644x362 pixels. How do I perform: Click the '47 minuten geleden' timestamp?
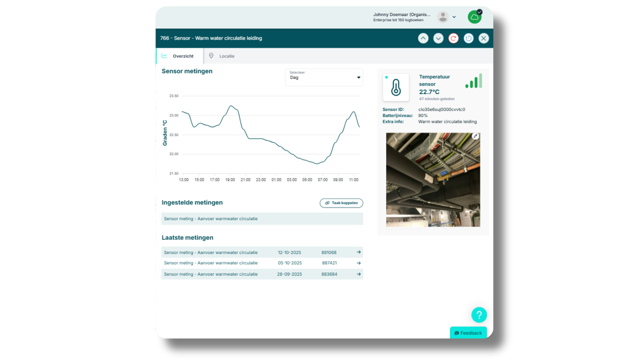[437, 99]
